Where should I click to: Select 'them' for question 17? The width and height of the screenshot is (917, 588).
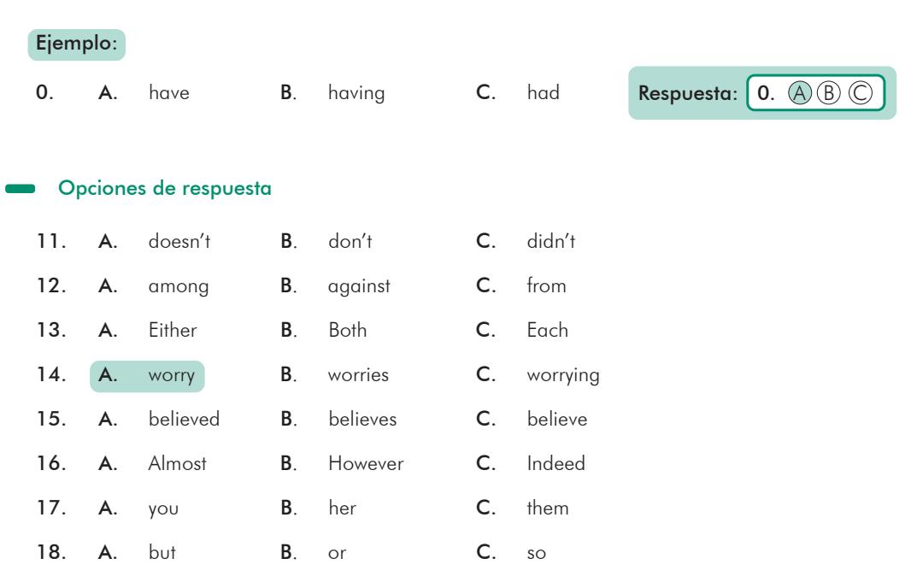point(545,509)
